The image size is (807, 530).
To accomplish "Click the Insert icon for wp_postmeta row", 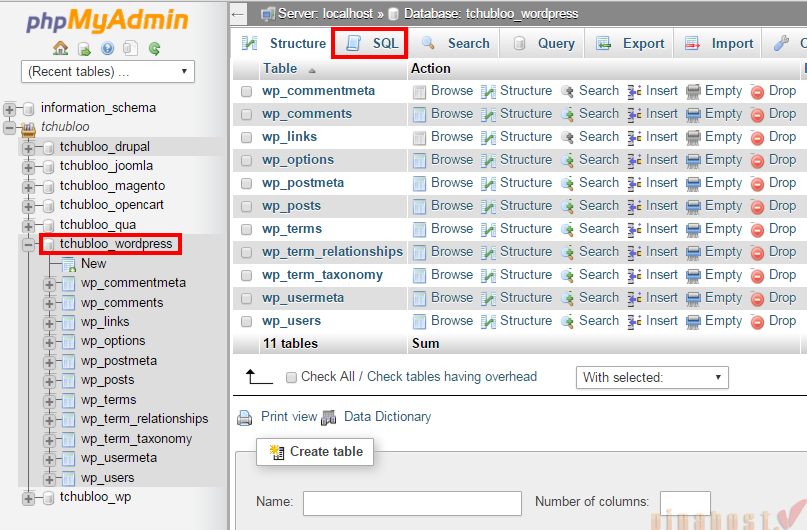I will (634, 184).
